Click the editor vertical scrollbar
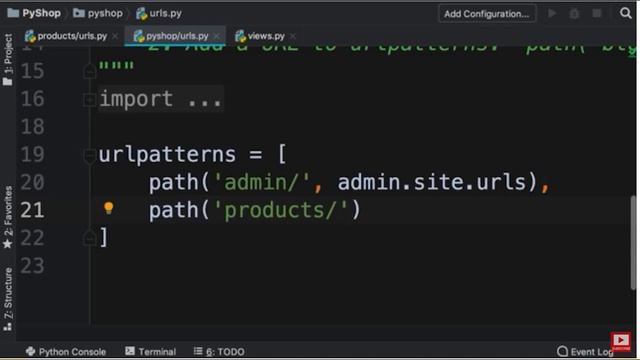The width and height of the screenshot is (640, 360). pos(633,242)
